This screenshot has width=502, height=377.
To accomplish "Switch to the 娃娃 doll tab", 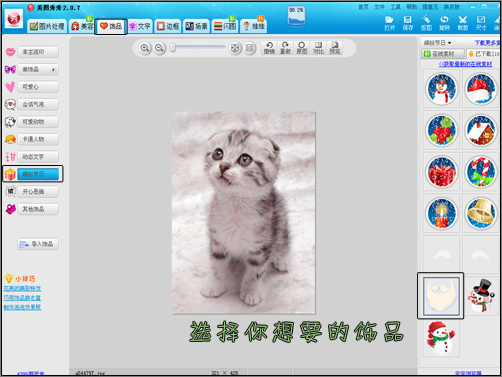I will [x=253, y=26].
